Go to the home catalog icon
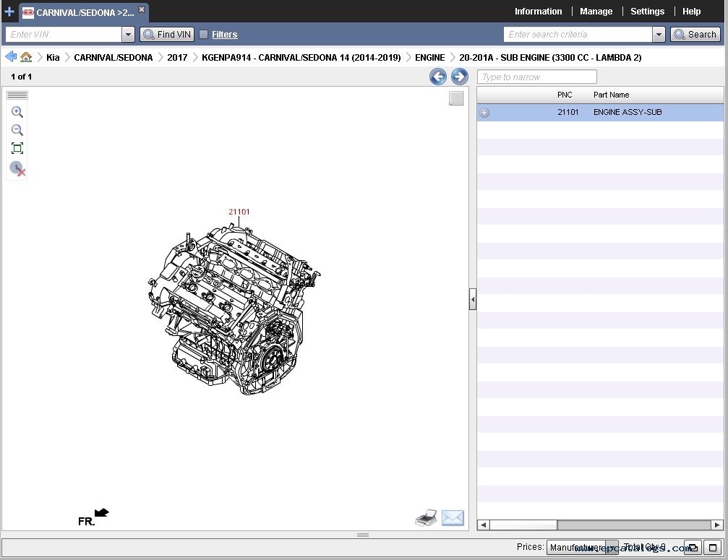 pos(26,57)
